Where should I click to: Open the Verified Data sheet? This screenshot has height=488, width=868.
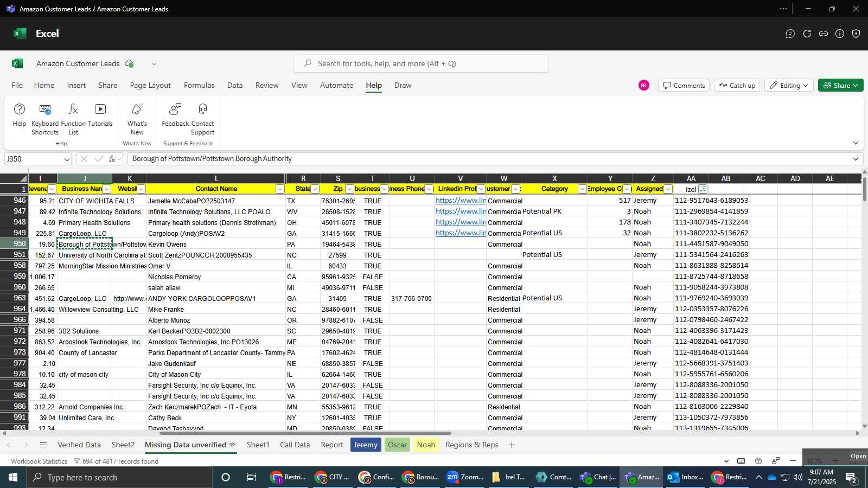point(79,445)
